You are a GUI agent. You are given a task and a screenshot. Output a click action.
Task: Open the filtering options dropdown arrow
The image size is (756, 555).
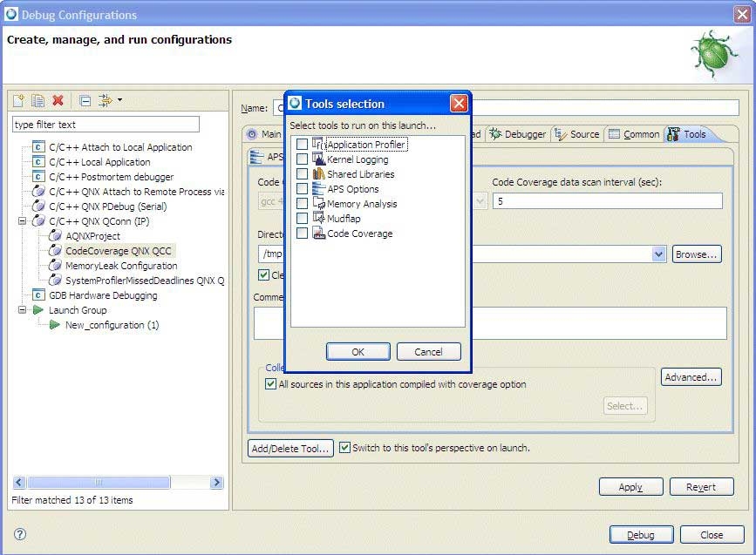[x=119, y=99]
